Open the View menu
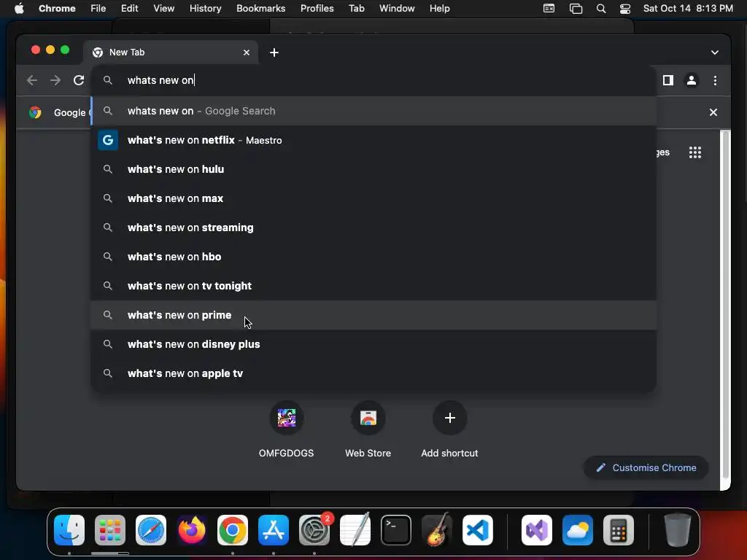Image resolution: width=747 pixels, height=560 pixels. tap(164, 8)
